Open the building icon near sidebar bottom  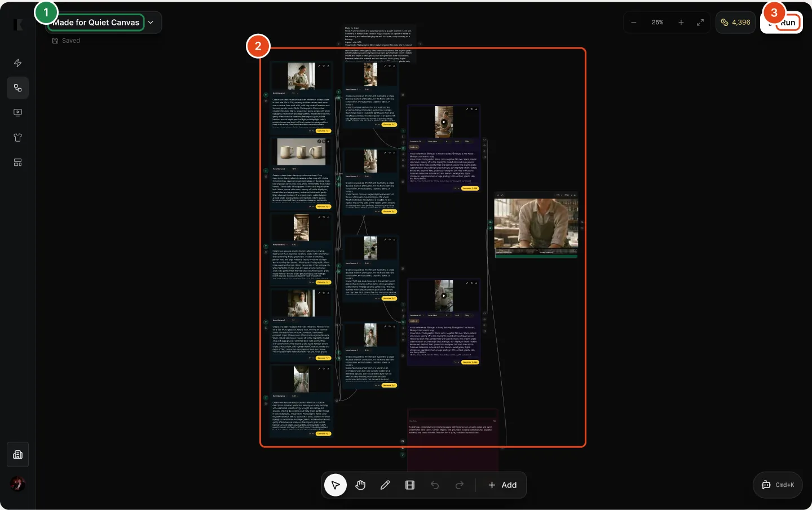[x=17, y=455]
